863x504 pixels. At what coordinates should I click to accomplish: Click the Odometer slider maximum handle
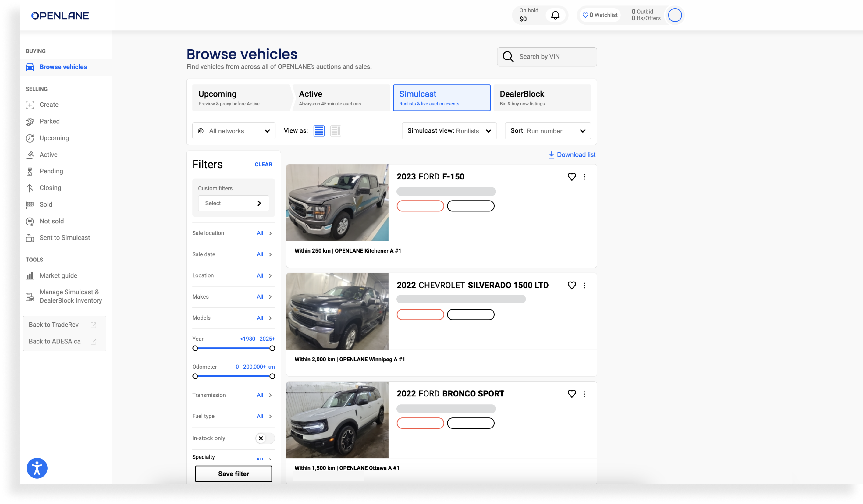[272, 376]
